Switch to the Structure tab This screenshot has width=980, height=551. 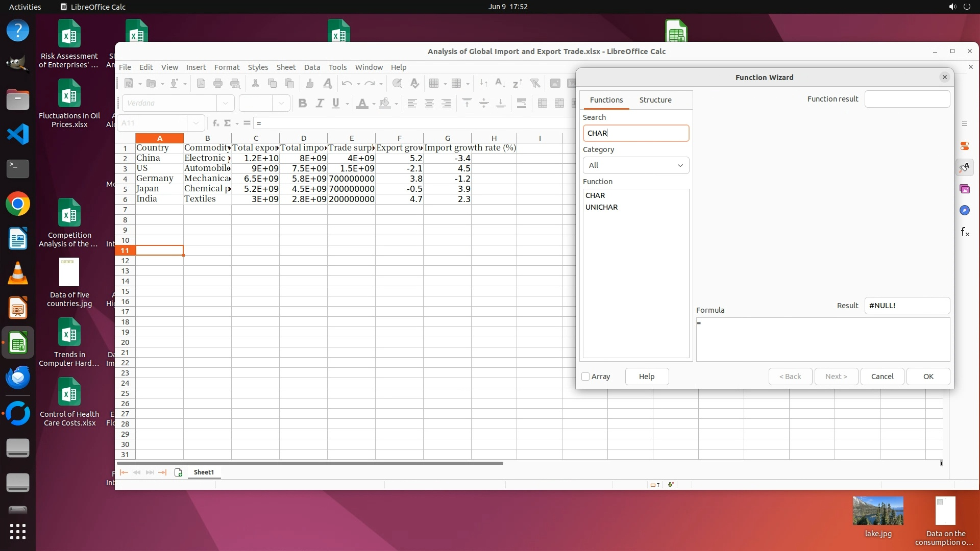point(655,100)
